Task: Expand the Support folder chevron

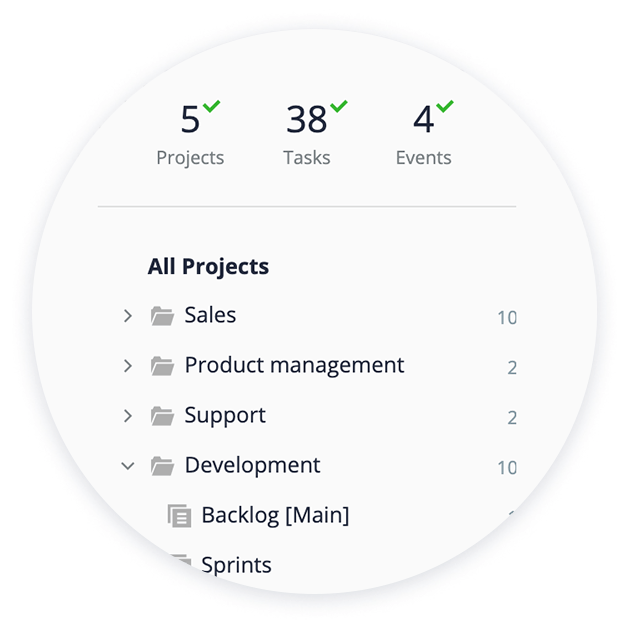Action: (128, 416)
